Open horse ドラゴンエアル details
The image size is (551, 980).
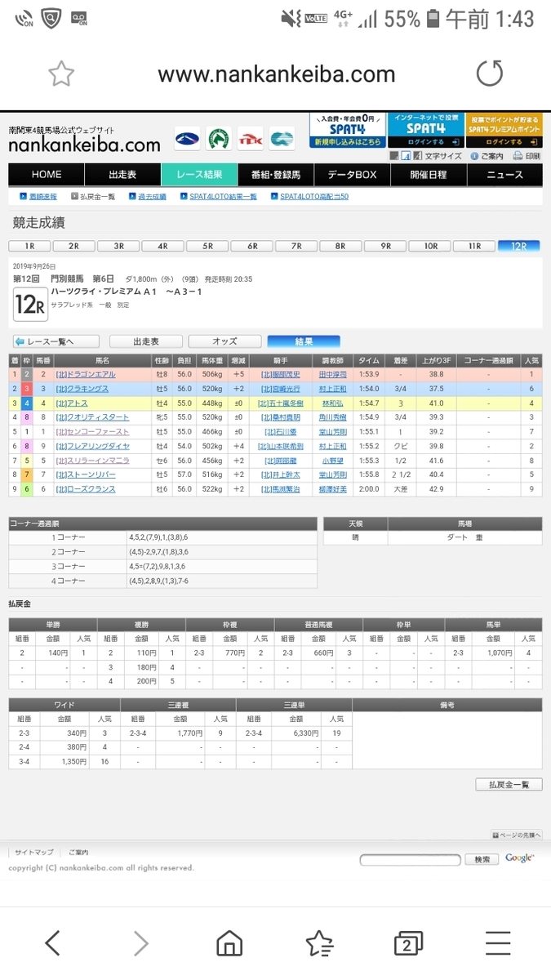86,374
